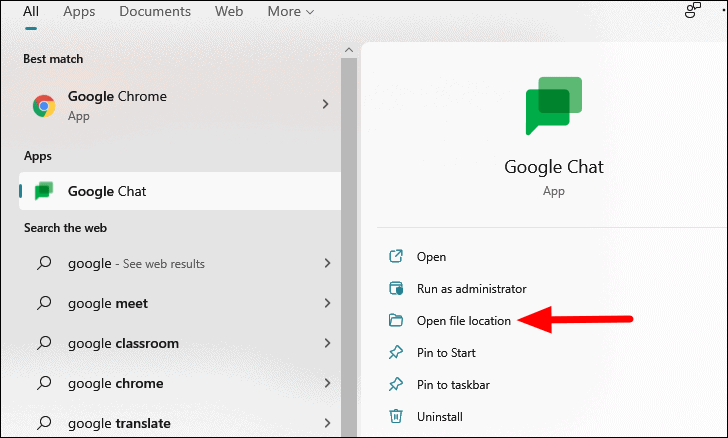728x438 pixels.
Task: Click the search icon beside google translate
Action: point(44,423)
